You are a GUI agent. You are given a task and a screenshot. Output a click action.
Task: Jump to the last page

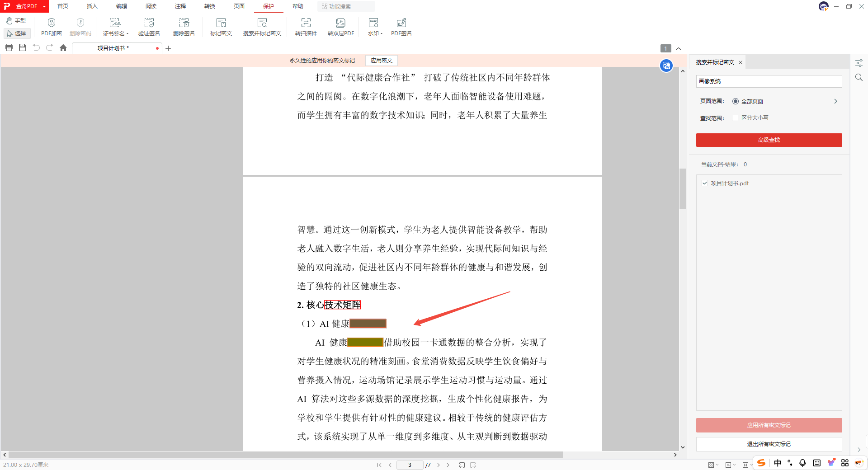tap(449, 465)
